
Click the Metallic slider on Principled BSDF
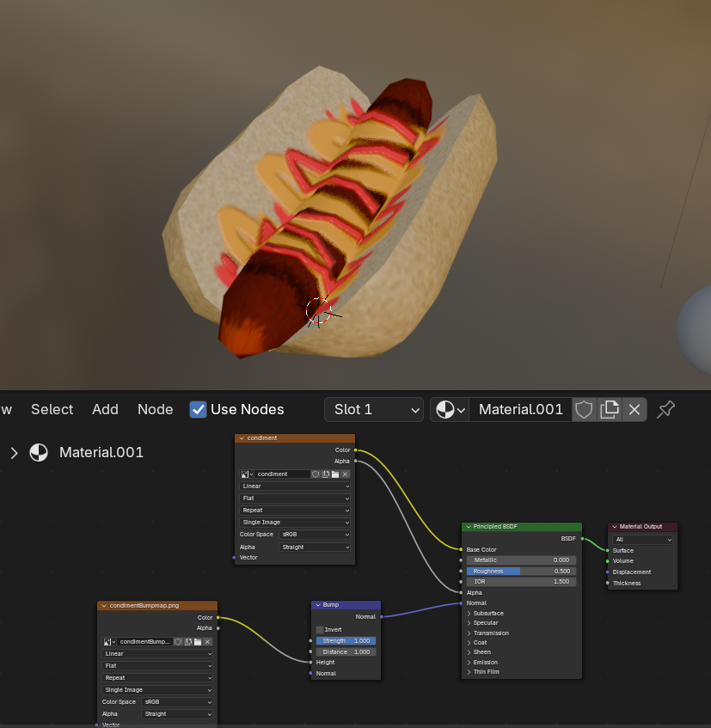[522, 560]
